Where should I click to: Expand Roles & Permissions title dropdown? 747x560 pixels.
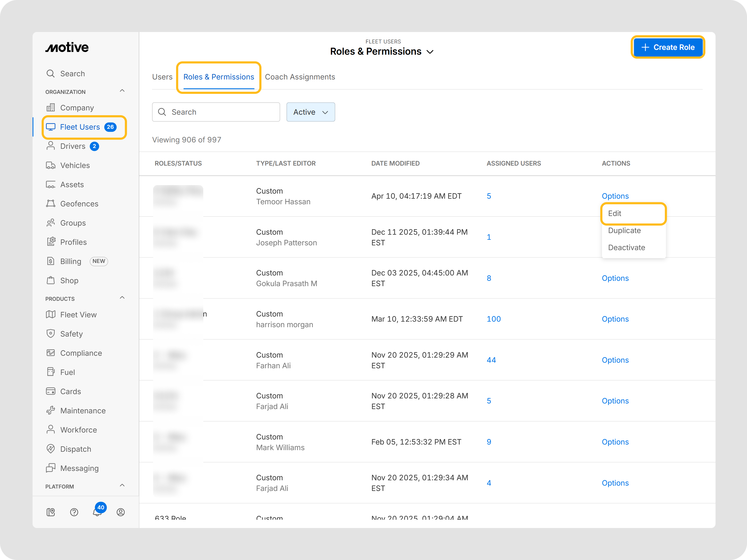pos(430,52)
